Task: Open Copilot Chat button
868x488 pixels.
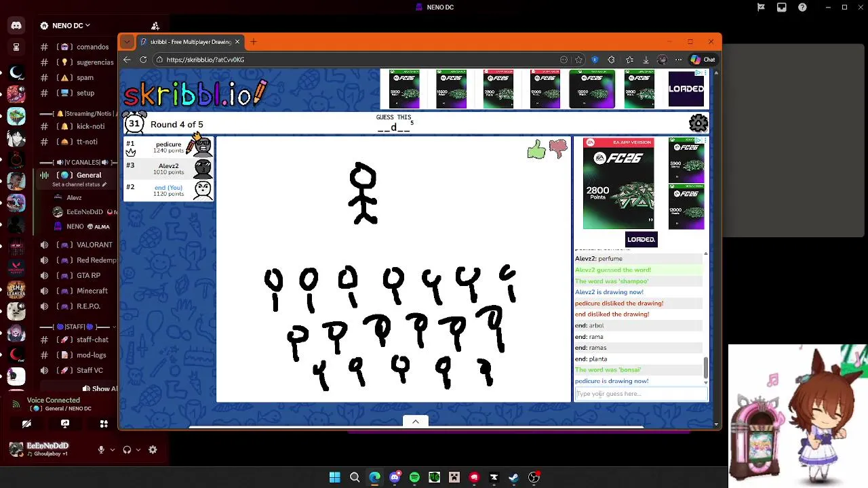Action: (x=703, y=60)
